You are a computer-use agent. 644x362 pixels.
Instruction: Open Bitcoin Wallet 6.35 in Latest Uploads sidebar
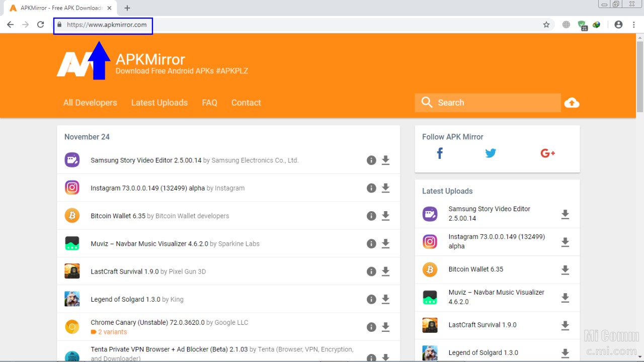(475, 269)
